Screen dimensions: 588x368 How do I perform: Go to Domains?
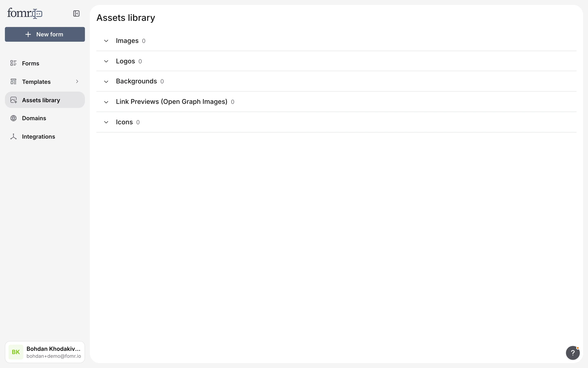(45, 118)
